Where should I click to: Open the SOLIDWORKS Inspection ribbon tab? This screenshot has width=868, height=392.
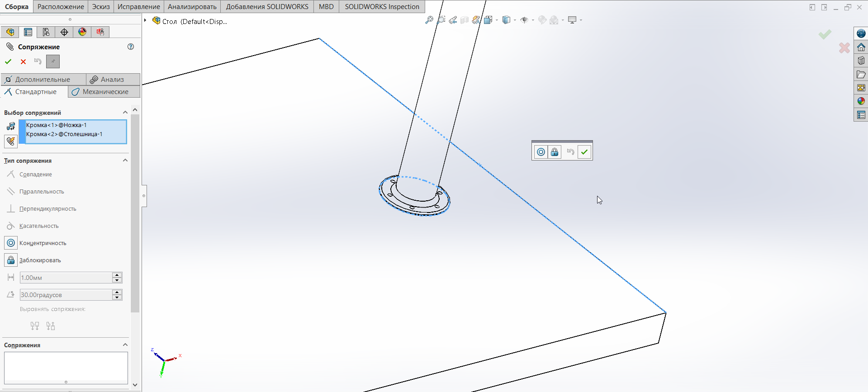click(x=382, y=7)
